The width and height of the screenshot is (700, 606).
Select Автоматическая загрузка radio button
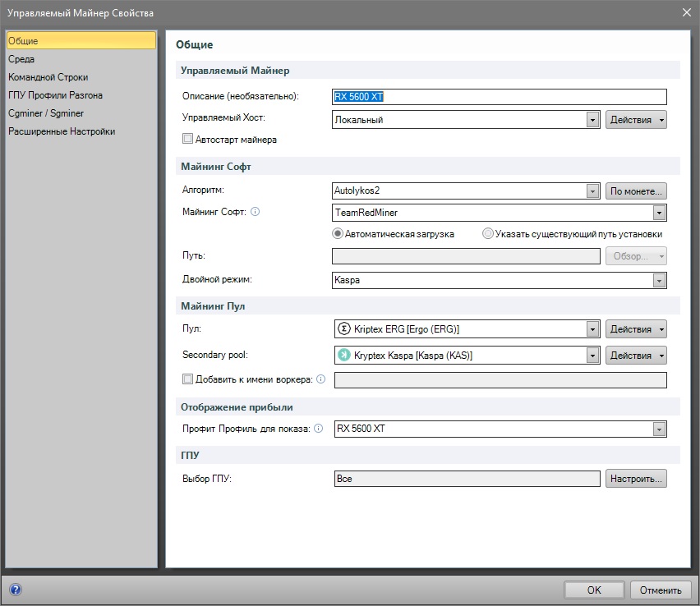coord(338,234)
